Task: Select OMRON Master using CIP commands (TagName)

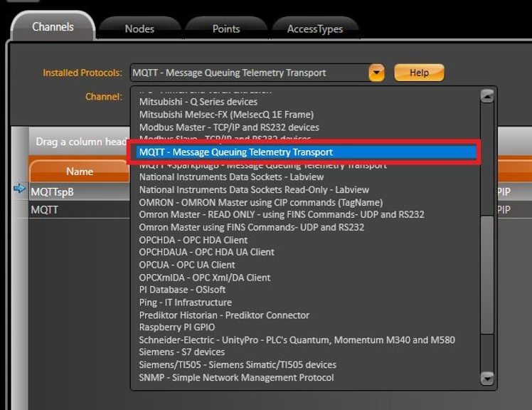Action: click(x=260, y=202)
